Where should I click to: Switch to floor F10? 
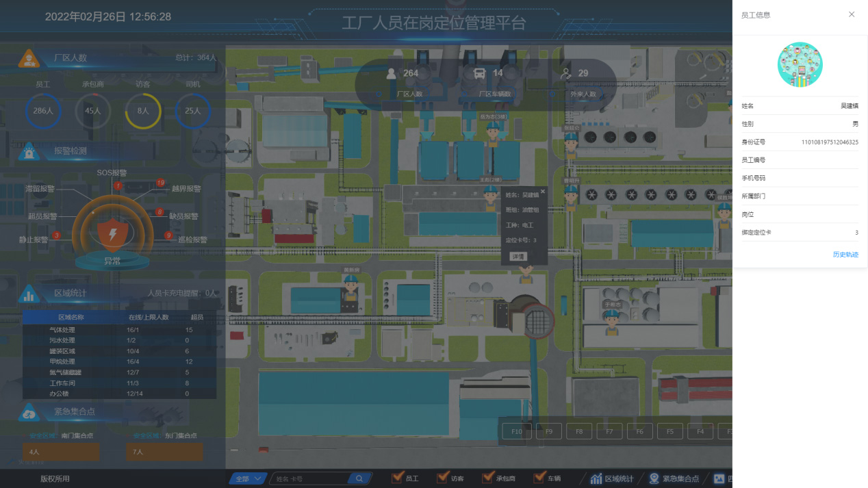[x=517, y=432]
